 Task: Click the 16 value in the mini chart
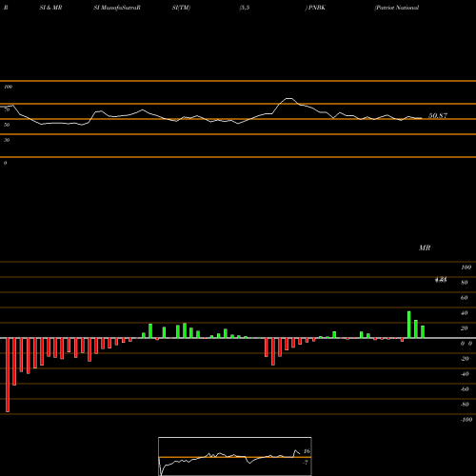coord(307,451)
